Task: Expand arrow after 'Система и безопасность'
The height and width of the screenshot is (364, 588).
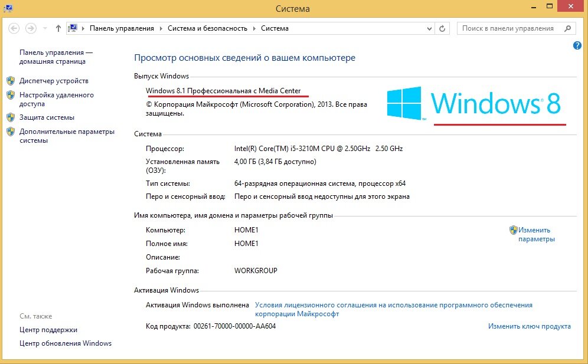Action: click(x=254, y=28)
